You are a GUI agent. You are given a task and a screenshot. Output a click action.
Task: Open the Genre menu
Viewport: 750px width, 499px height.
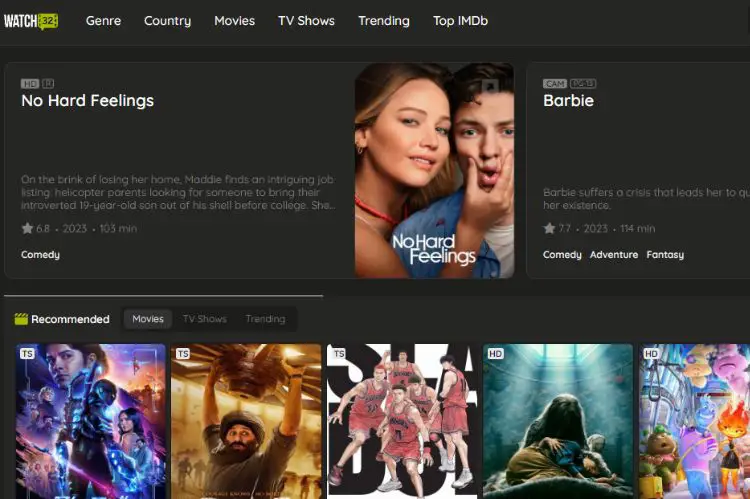click(103, 21)
